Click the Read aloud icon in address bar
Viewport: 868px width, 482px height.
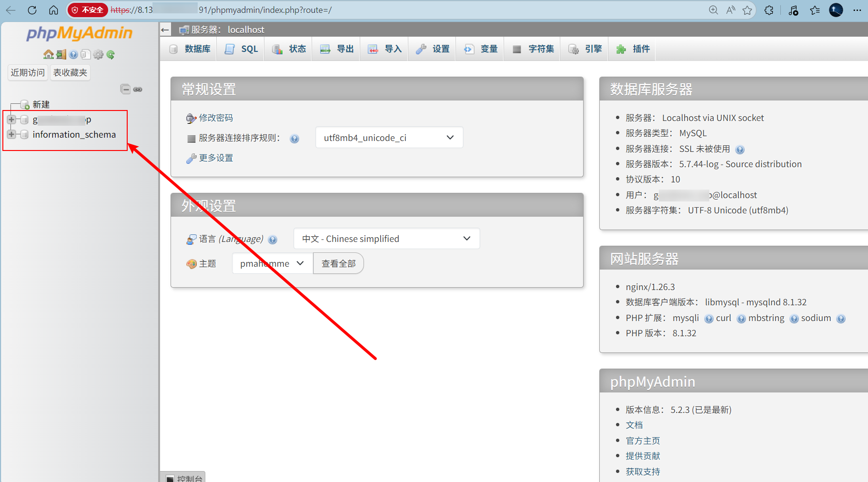click(730, 10)
